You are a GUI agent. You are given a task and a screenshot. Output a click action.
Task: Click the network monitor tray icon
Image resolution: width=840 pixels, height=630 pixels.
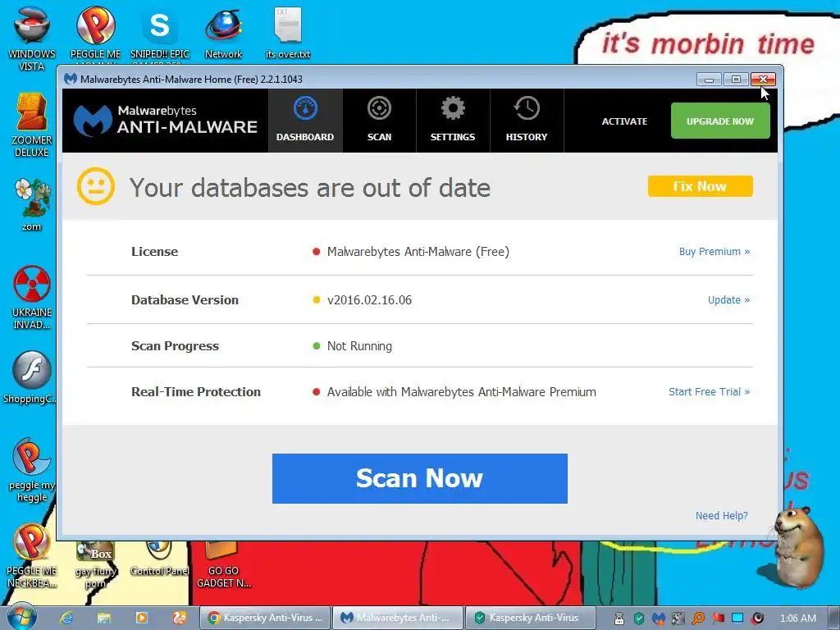[737, 619]
